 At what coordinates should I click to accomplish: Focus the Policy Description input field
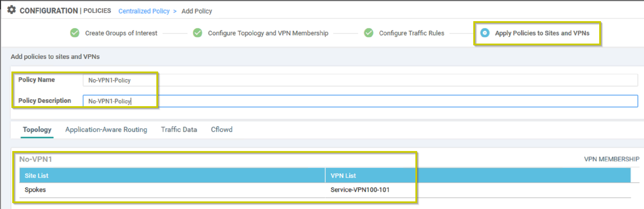pyautogui.click(x=360, y=101)
